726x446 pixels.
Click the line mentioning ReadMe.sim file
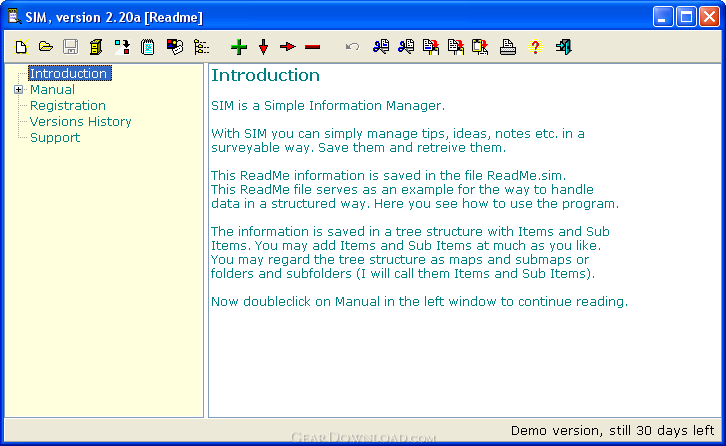point(388,176)
